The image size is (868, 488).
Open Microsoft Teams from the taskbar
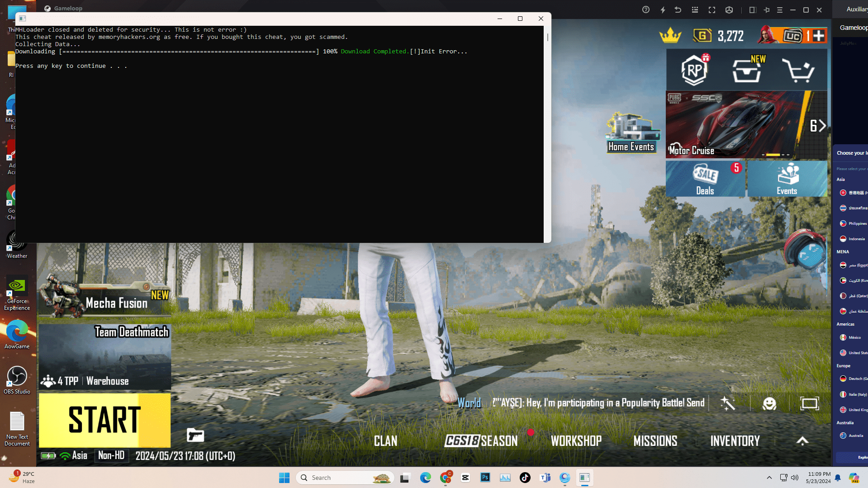[545, 478]
